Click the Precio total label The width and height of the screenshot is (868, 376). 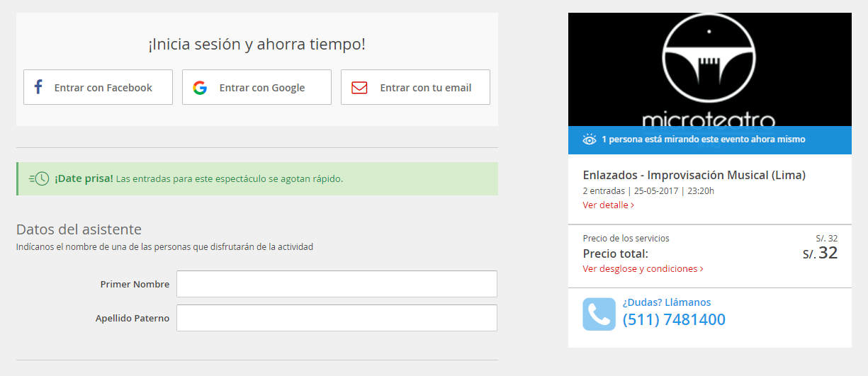tap(615, 253)
